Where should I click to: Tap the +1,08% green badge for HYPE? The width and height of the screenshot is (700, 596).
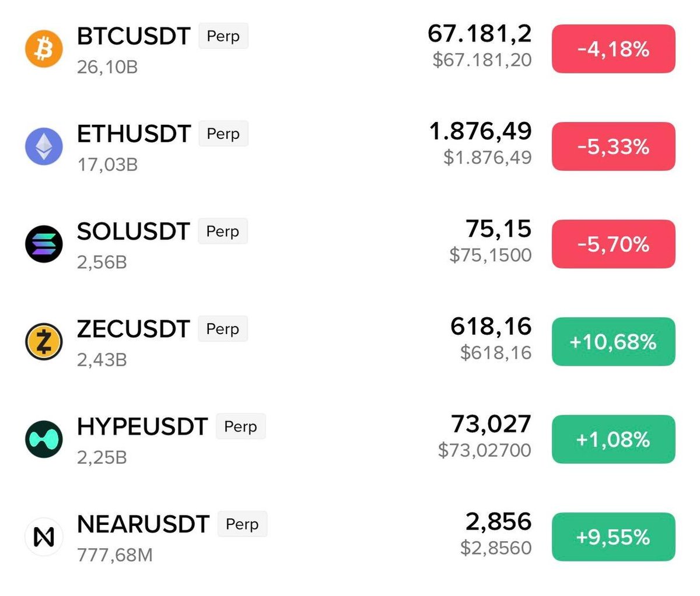613,439
